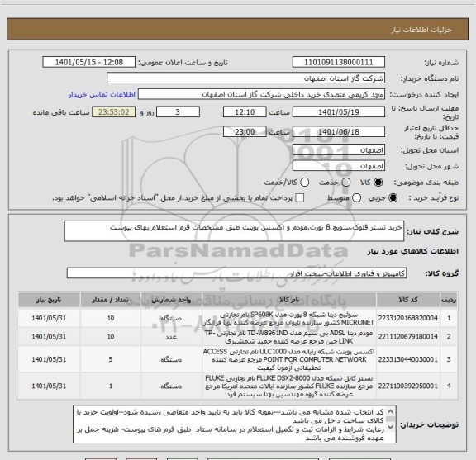Viewport: 476px width, 460px height.
Task: Click the واحد شمارش column header
Action: click(171, 300)
